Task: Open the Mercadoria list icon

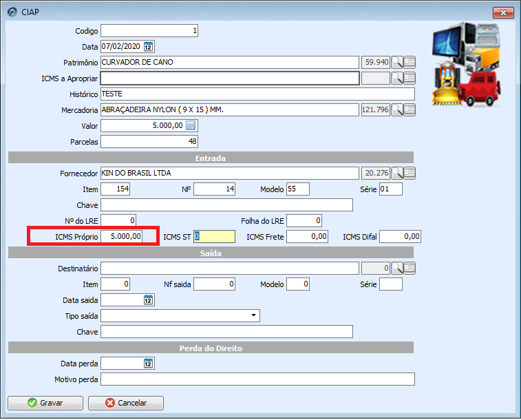Action: click(x=410, y=109)
